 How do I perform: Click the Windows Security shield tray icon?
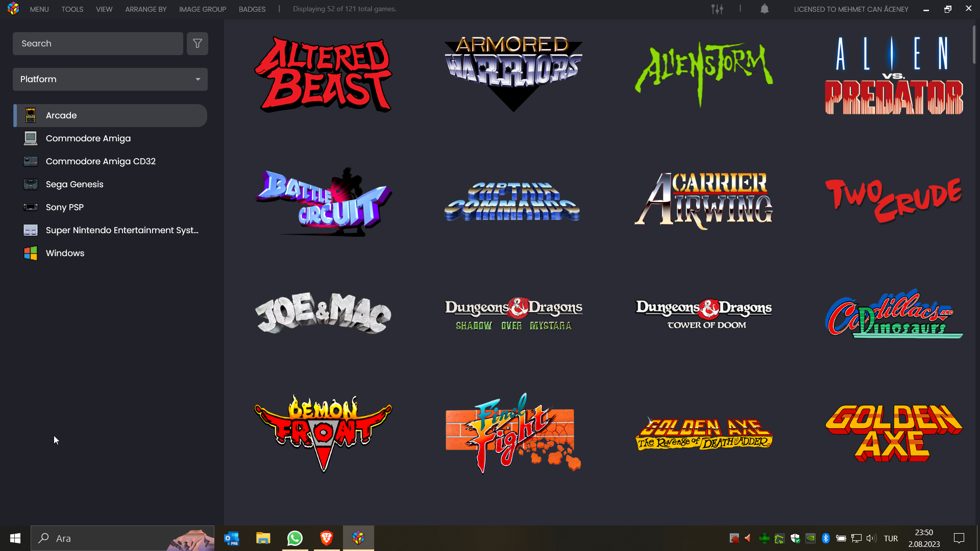tap(795, 538)
